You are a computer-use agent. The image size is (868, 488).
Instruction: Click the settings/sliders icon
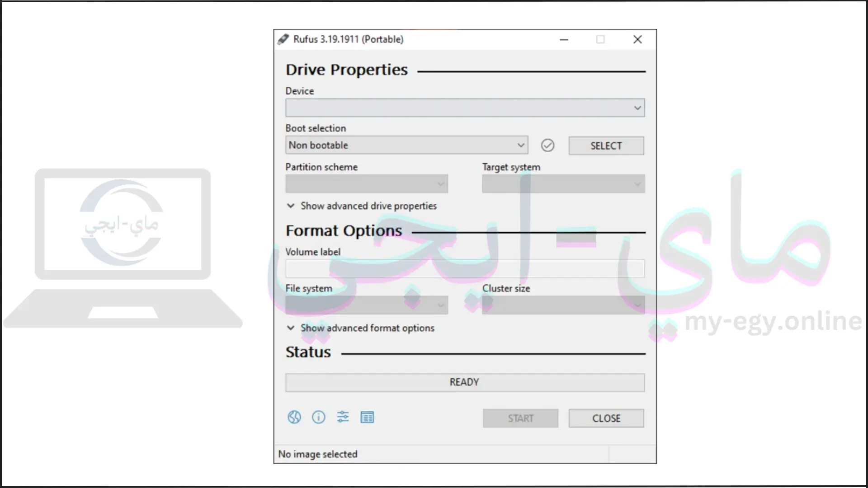coord(343,417)
